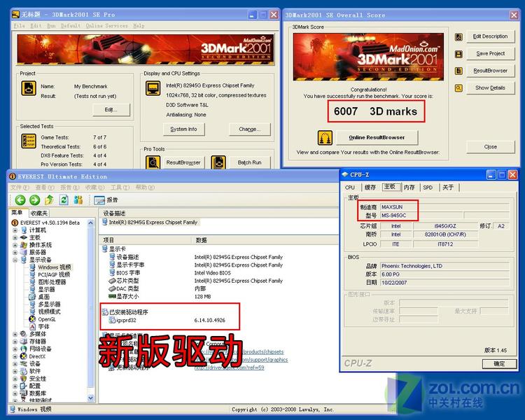Expand the 安全性 node in tree
The width and height of the screenshot is (525, 420).
[x=15, y=379]
